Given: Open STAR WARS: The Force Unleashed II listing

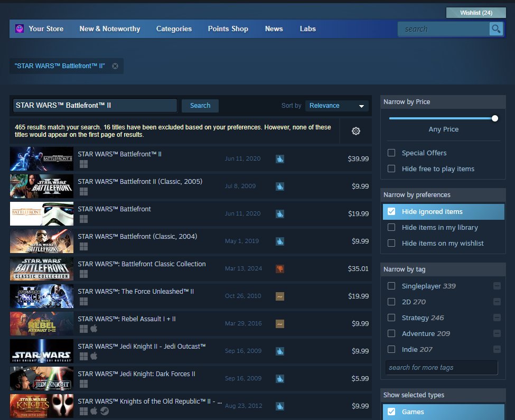Looking at the screenshot, I should click(191, 296).
